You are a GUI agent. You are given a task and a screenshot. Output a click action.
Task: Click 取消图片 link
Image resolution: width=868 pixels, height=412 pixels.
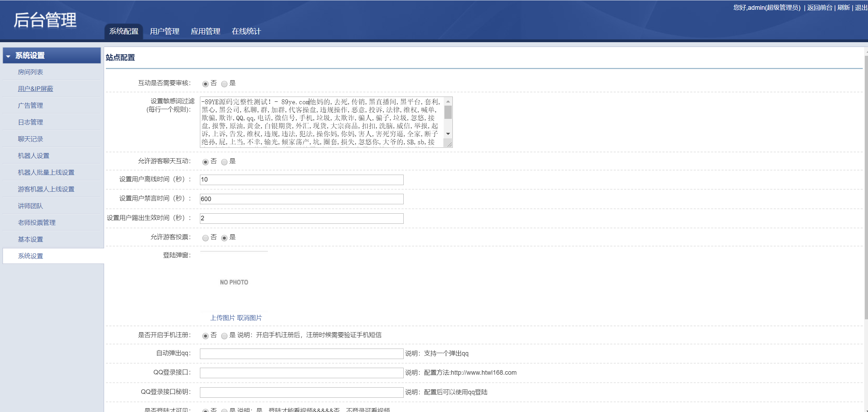pos(249,318)
